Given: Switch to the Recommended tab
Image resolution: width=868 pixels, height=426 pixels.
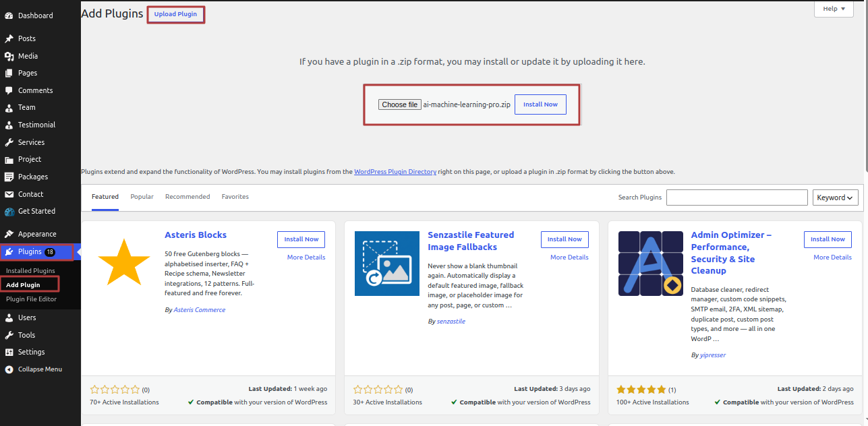Looking at the screenshot, I should click(187, 197).
